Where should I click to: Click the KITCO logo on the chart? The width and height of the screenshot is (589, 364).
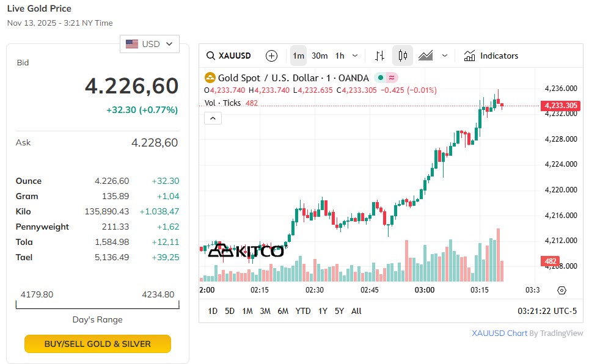pyautogui.click(x=246, y=250)
